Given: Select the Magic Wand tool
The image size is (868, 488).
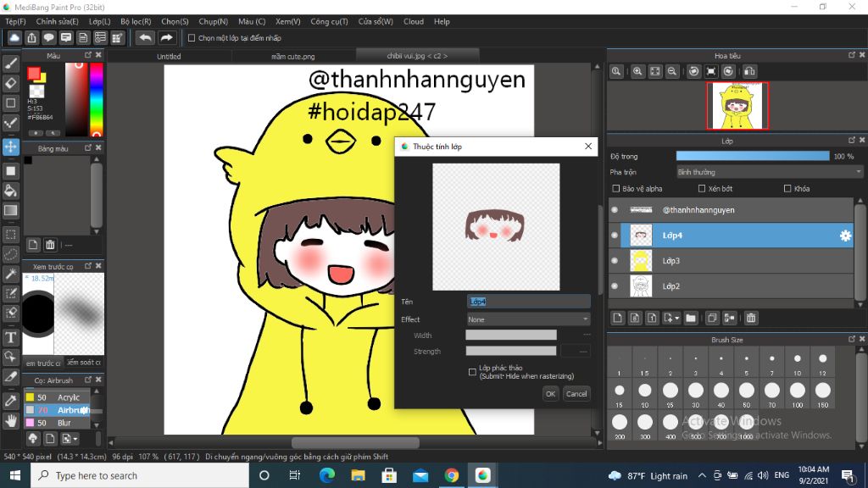Looking at the screenshot, I should coord(10,274).
